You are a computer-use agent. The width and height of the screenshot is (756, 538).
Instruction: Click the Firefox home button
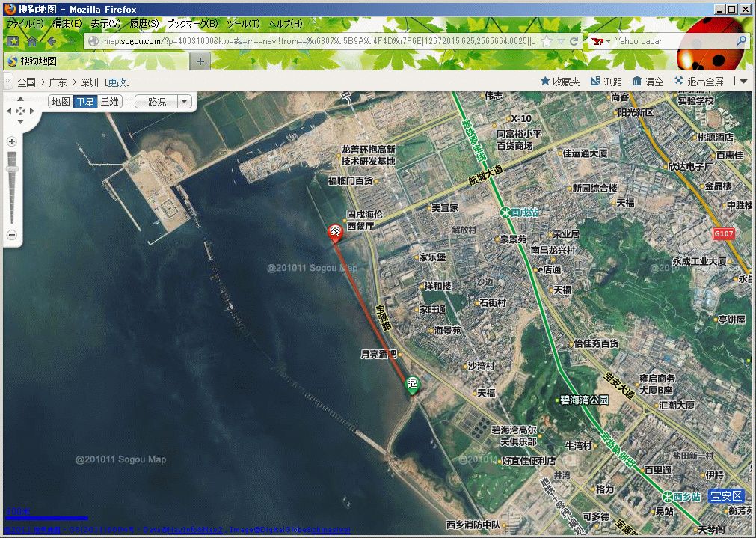click(32, 41)
